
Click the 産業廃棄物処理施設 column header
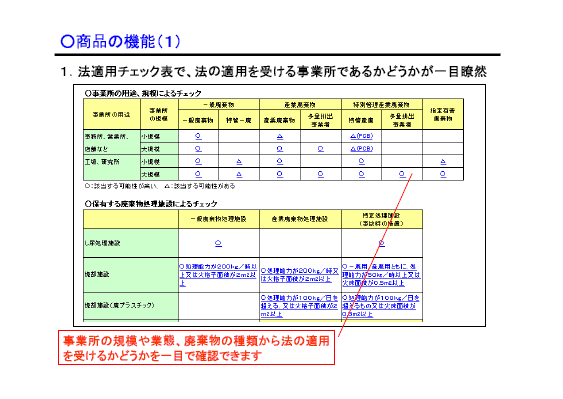(x=300, y=219)
